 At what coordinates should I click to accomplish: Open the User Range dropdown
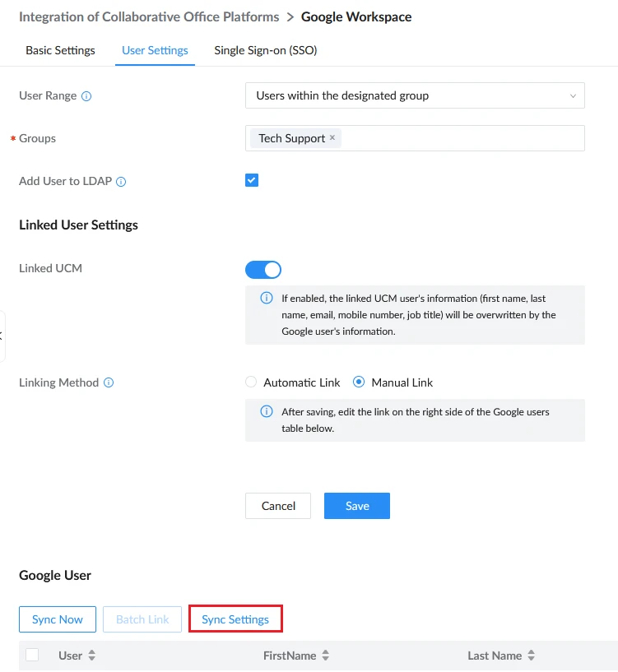(415, 95)
